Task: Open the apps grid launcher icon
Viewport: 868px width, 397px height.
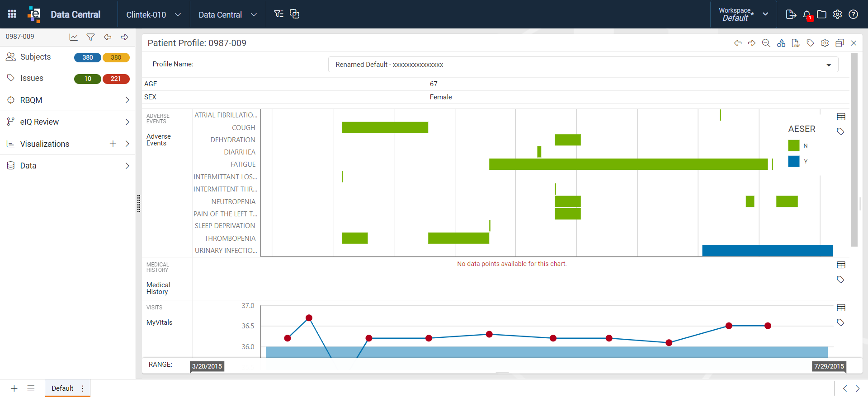Action: [12, 14]
